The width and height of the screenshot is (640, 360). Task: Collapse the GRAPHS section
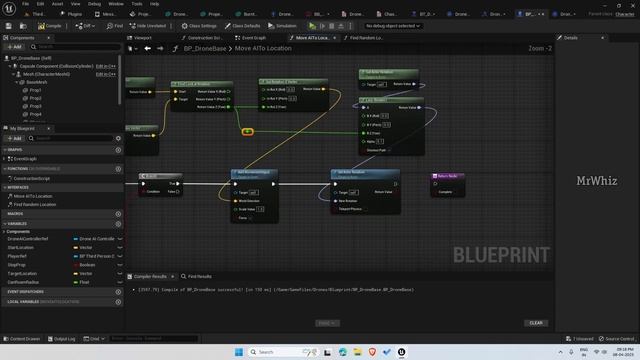click(x=5, y=150)
